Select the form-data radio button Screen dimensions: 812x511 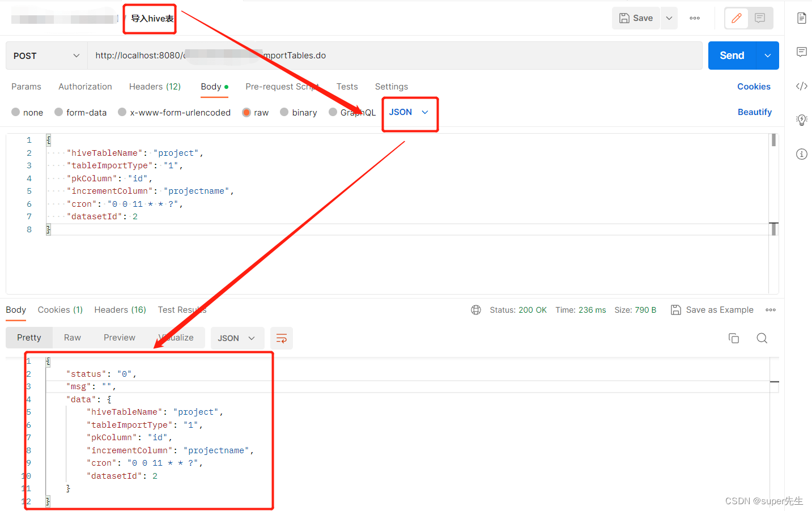(x=59, y=112)
